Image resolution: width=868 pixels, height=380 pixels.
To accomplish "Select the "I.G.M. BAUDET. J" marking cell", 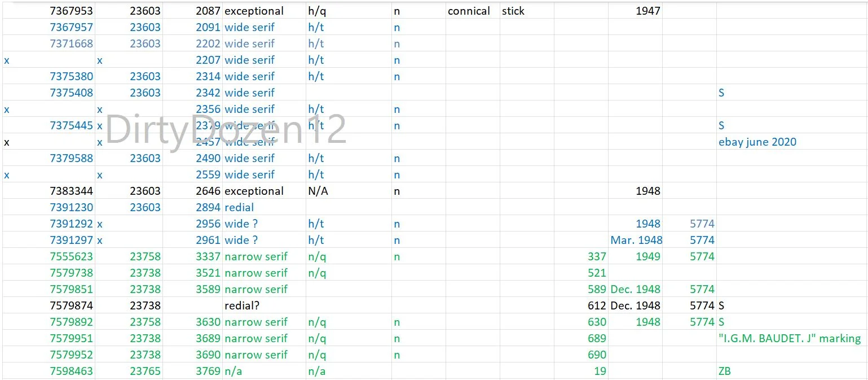I will 790,338.
